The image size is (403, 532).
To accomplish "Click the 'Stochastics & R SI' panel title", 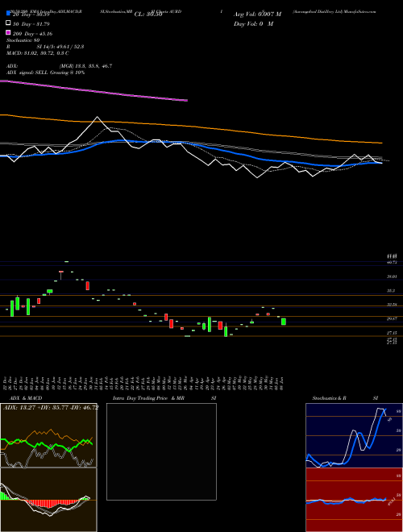I will (345, 398).
